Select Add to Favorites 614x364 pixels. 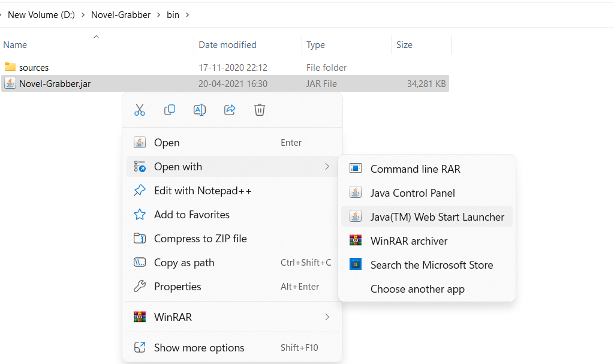tap(233, 215)
